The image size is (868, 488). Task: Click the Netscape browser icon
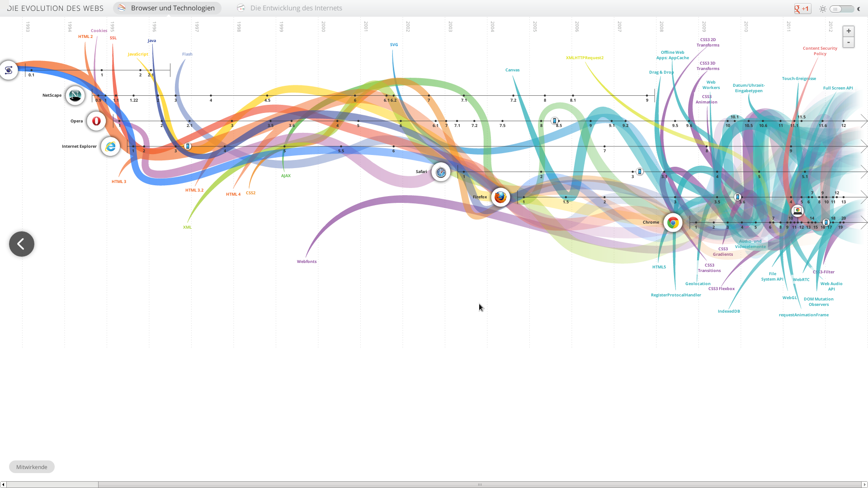pyautogui.click(x=75, y=95)
